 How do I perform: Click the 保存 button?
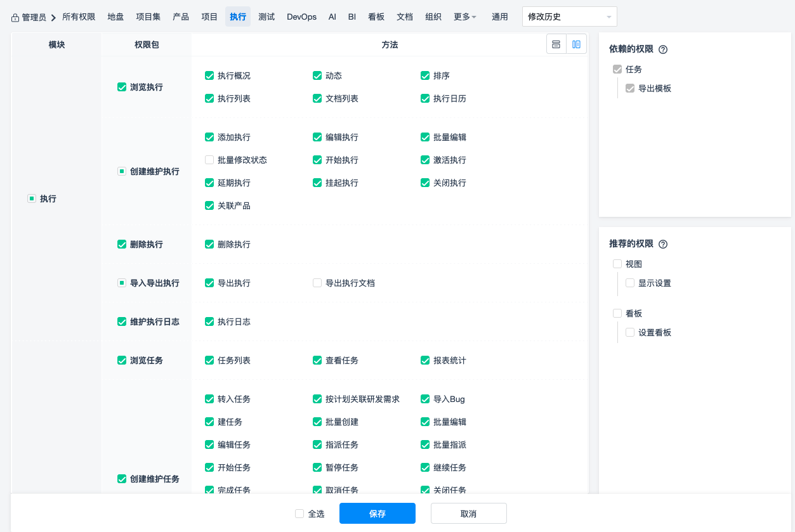pyautogui.click(x=377, y=513)
